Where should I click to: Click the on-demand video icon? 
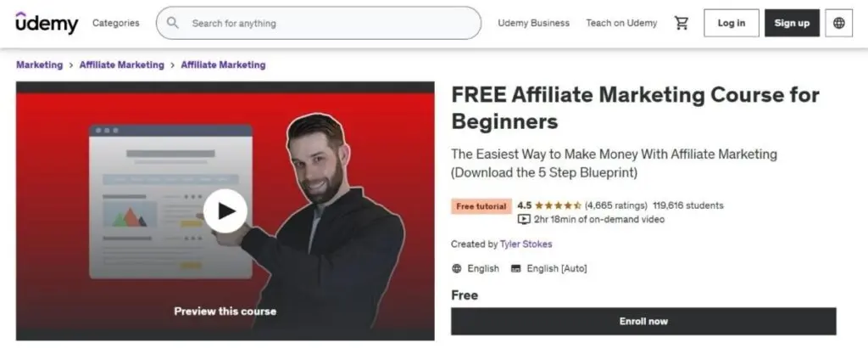click(524, 220)
